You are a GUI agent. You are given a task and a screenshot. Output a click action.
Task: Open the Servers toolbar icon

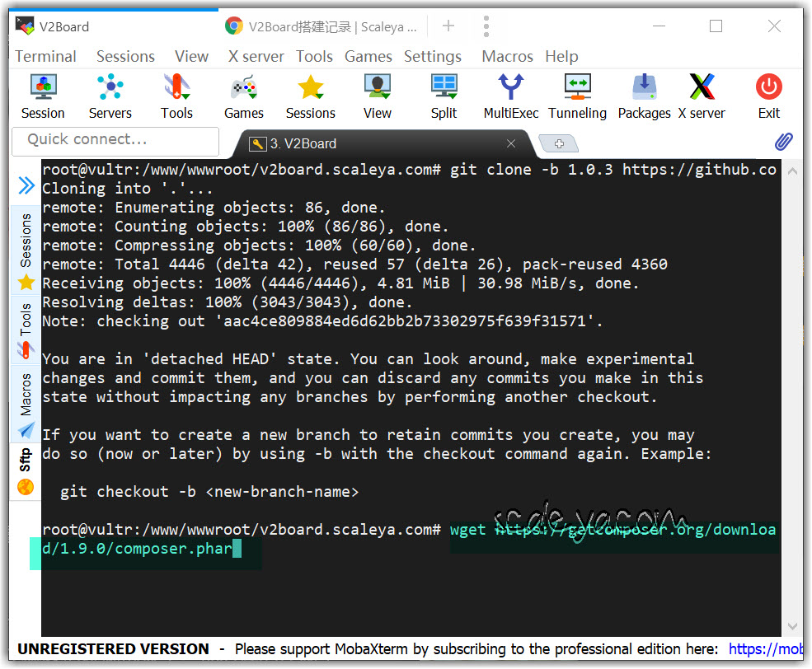click(x=110, y=96)
